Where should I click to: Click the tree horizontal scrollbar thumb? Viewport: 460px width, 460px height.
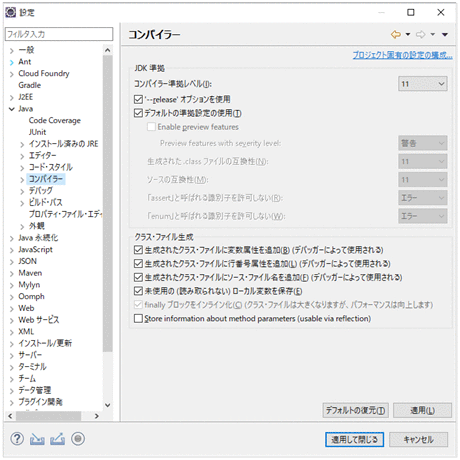(48, 416)
